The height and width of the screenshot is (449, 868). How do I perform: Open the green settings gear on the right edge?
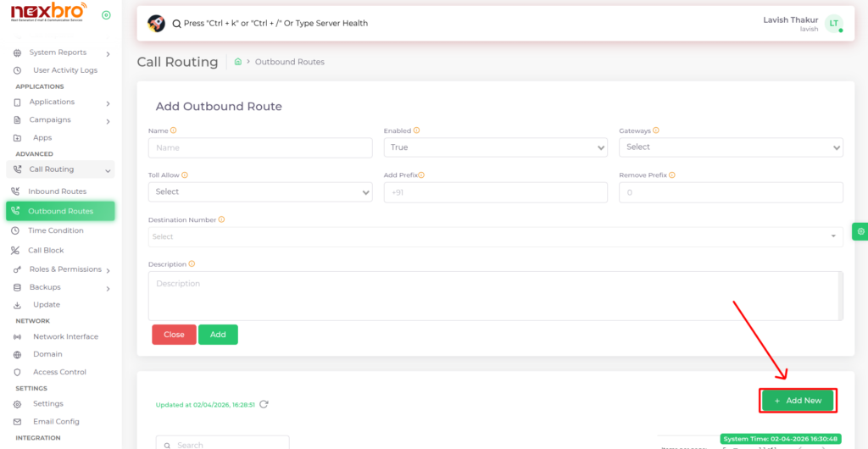[x=860, y=230]
